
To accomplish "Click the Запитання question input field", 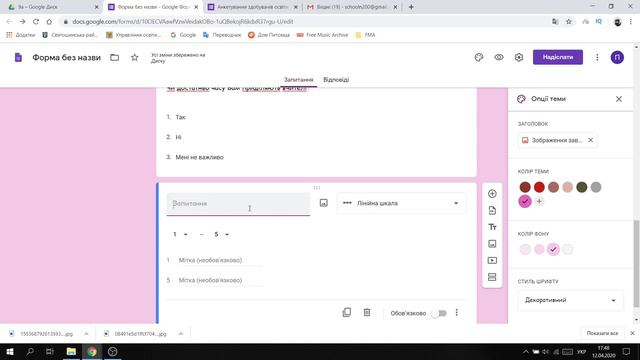I will 238,204.
